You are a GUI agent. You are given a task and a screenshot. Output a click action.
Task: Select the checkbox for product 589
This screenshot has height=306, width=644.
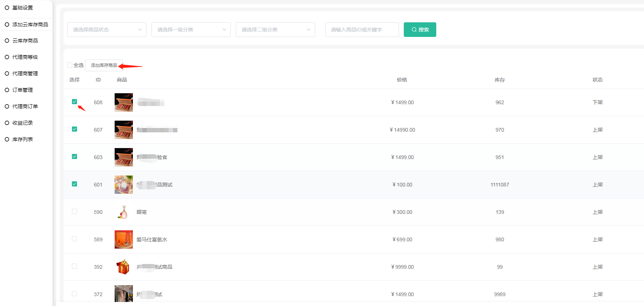click(74, 239)
